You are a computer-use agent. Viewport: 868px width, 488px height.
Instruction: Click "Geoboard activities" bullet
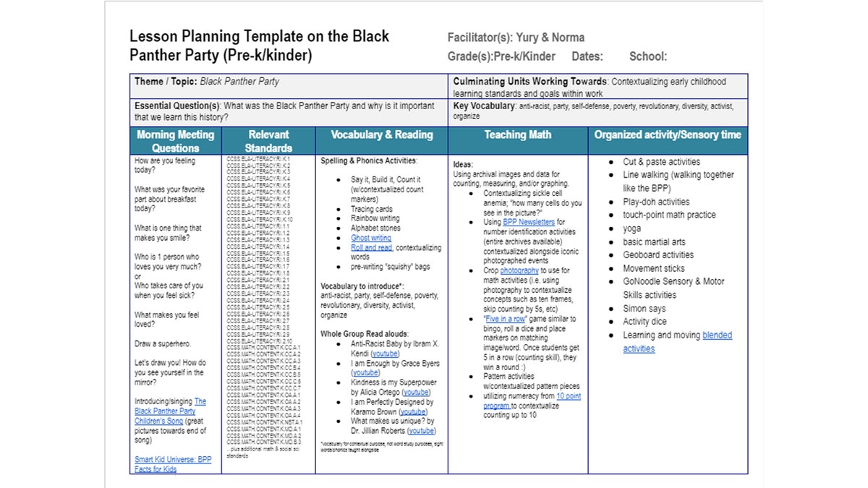click(658, 254)
